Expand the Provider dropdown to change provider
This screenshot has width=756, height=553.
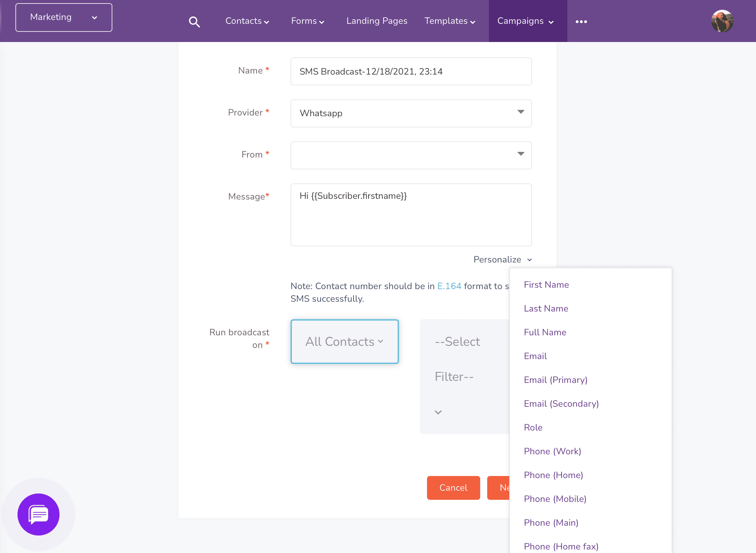pyautogui.click(x=411, y=113)
